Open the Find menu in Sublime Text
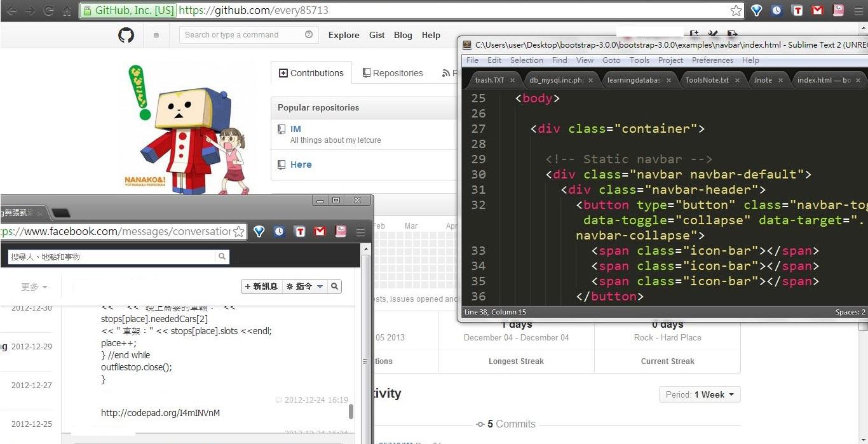Image resolution: width=868 pixels, height=444 pixels. (560, 60)
